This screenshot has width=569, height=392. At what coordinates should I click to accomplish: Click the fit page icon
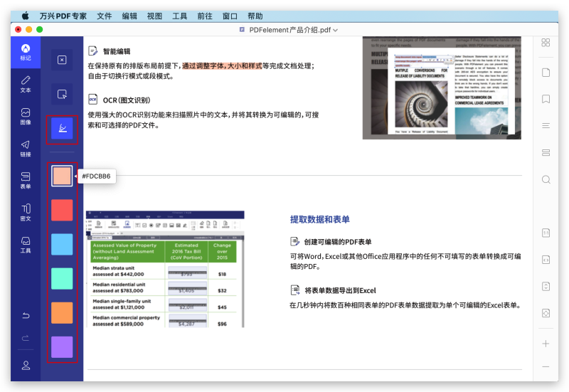tap(546, 313)
